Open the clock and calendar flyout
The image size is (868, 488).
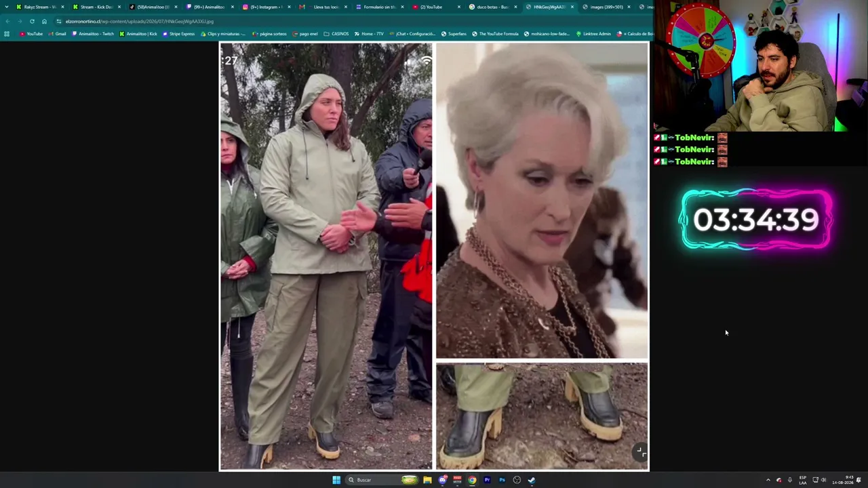pos(843,480)
